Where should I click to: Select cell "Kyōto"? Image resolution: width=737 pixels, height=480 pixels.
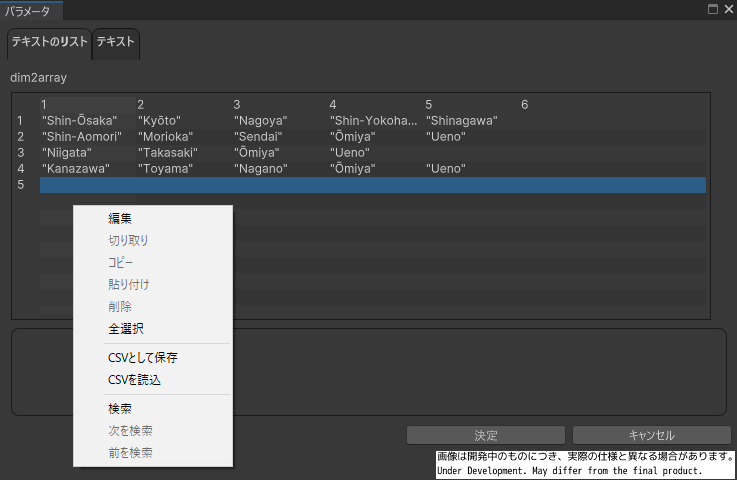click(x=184, y=121)
